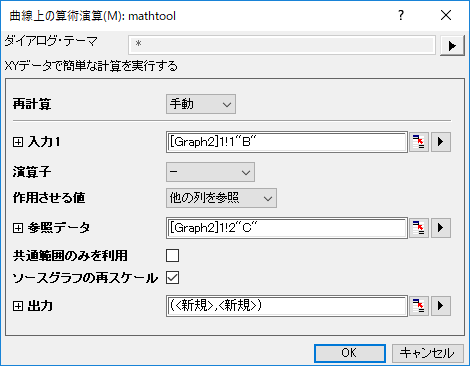Click range selector icon for 参照データ

click(x=419, y=228)
